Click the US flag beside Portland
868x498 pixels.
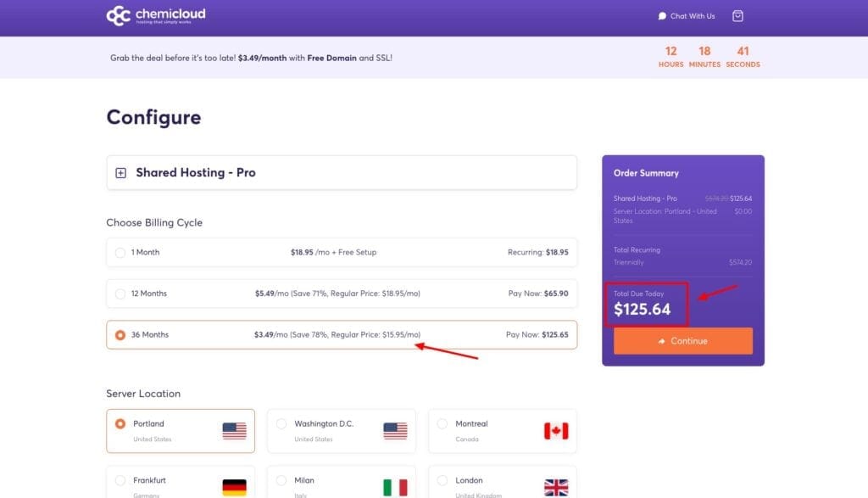click(235, 430)
